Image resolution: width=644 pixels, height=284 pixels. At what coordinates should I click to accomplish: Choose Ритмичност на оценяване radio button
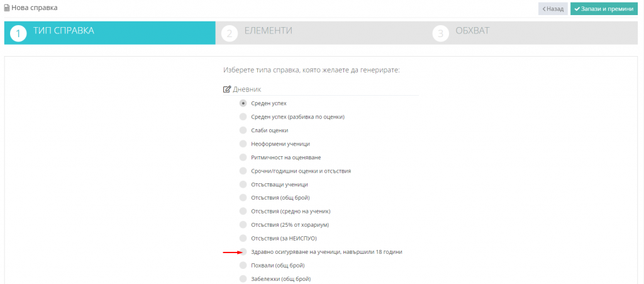point(243,157)
